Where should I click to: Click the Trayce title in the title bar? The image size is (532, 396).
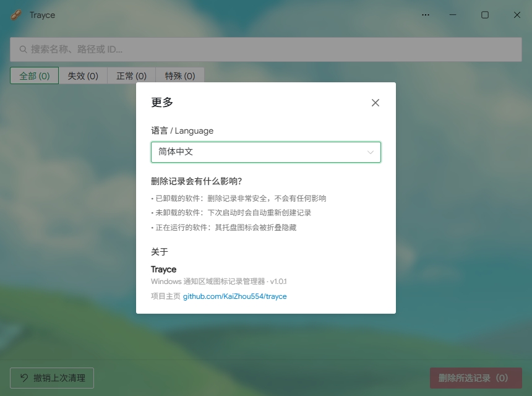pyautogui.click(x=43, y=15)
